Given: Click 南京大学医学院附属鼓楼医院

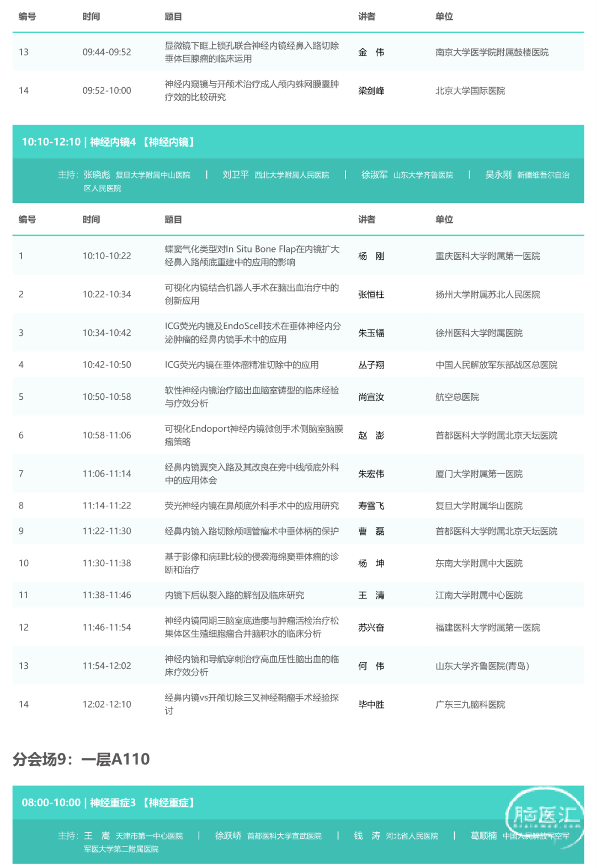Looking at the screenshot, I should [x=492, y=52].
